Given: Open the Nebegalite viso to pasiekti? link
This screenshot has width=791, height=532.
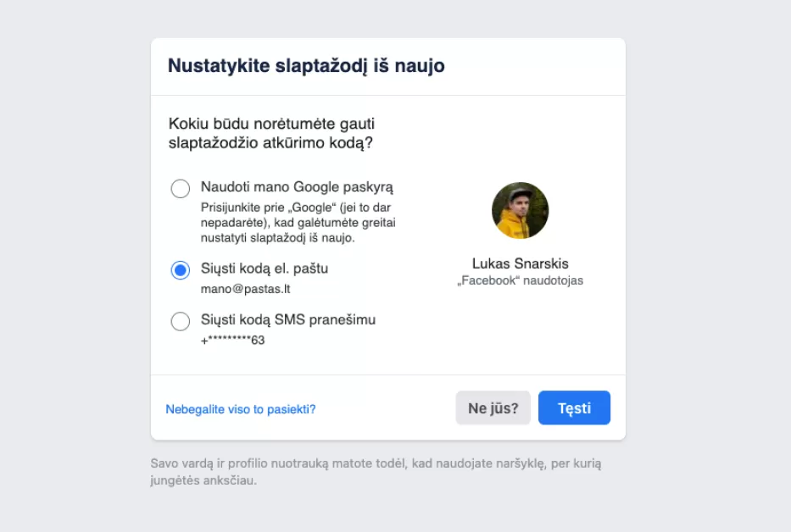Looking at the screenshot, I should [241, 409].
